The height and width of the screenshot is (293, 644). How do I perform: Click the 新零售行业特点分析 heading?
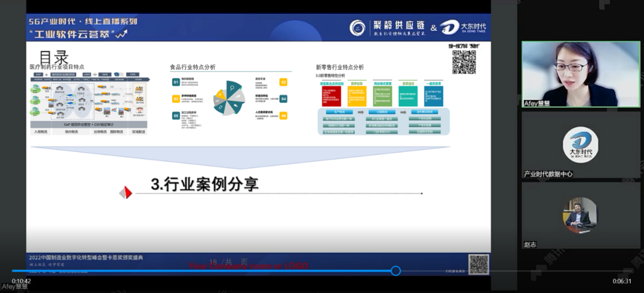tap(340, 67)
